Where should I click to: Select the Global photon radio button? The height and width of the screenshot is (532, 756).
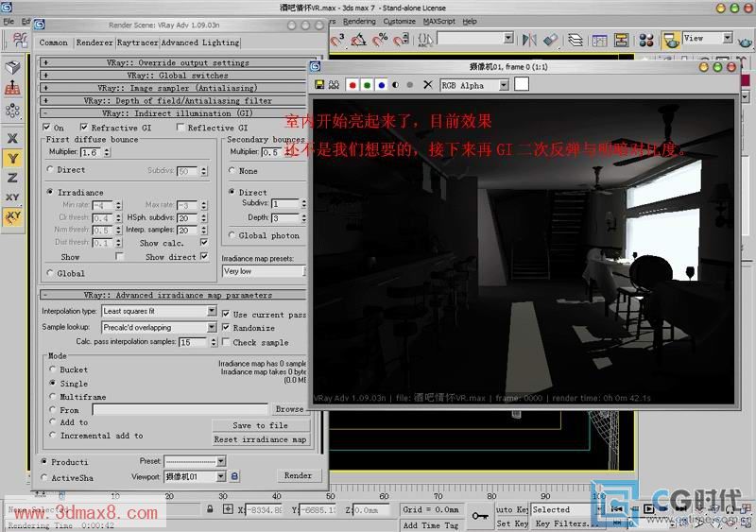click(232, 235)
